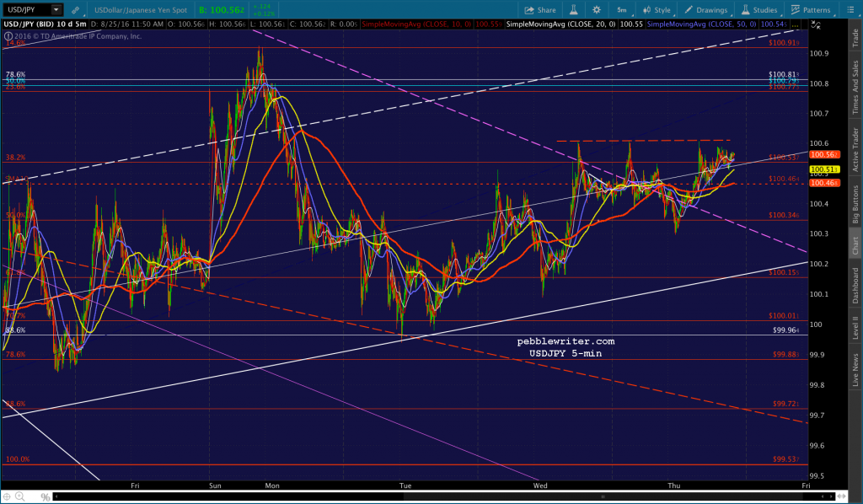Click the Wed time axis label
Image resolution: width=863 pixels, height=504 pixels.
[x=540, y=485]
